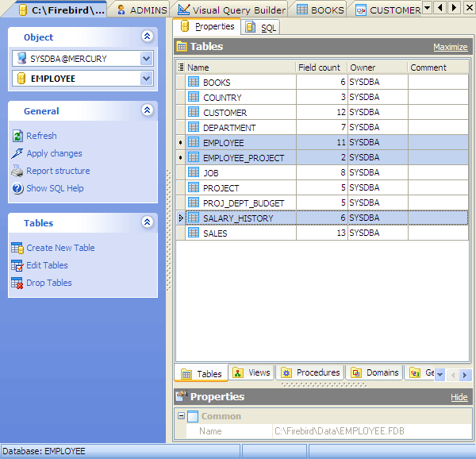This screenshot has height=459, width=476.
Task: Click the Create New Table icon
Action: (x=17, y=248)
